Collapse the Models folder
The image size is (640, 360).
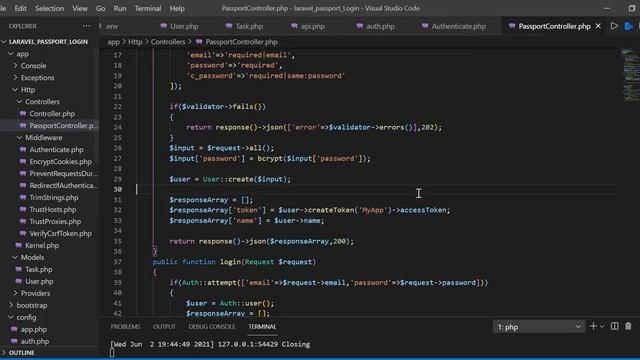[x=32, y=257]
